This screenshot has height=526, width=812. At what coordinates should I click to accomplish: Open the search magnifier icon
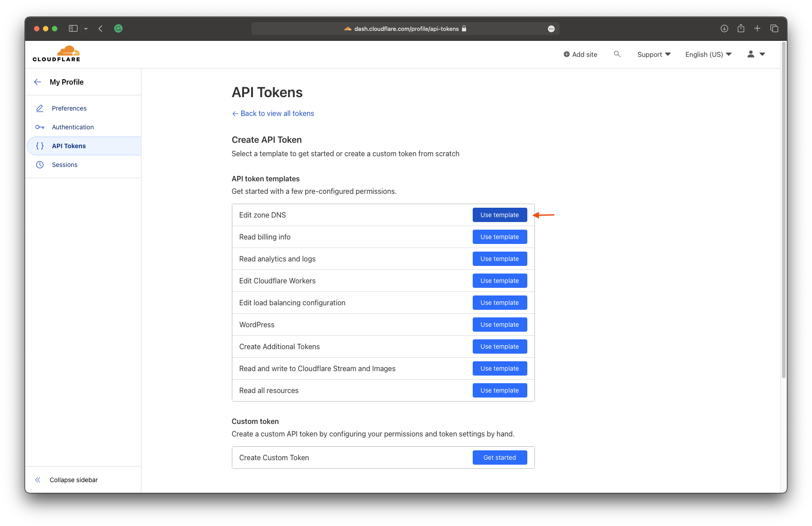tap(617, 54)
